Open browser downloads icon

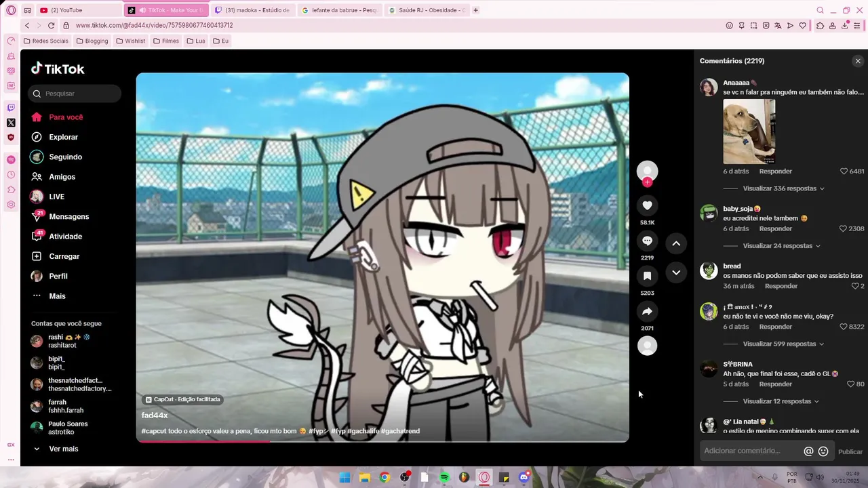tap(846, 26)
